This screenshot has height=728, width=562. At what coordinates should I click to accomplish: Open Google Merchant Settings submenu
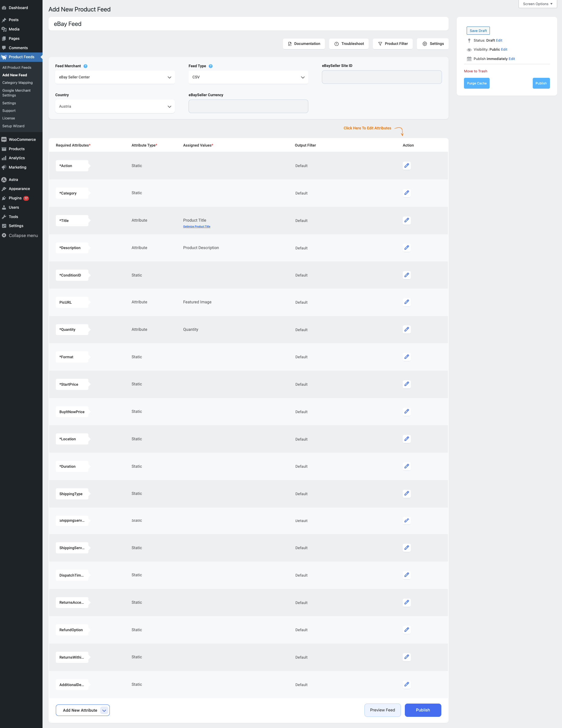(x=16, y=93)
